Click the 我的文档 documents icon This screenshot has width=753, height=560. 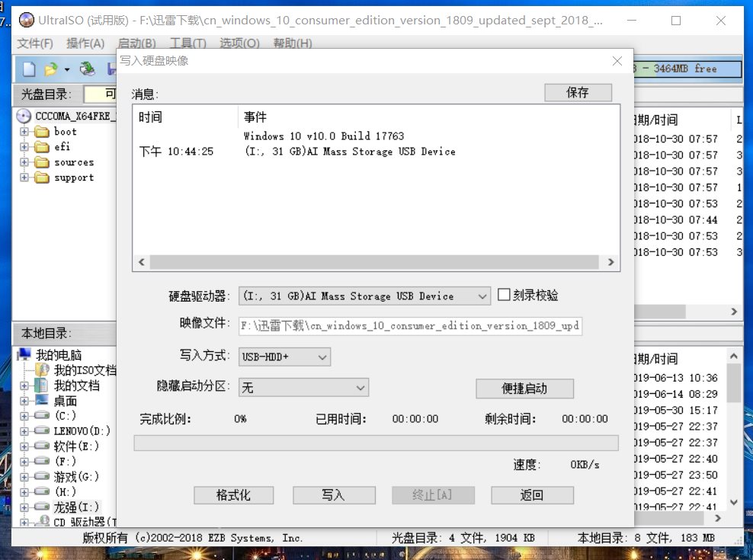pyautogui.click(x=42, y=386)
